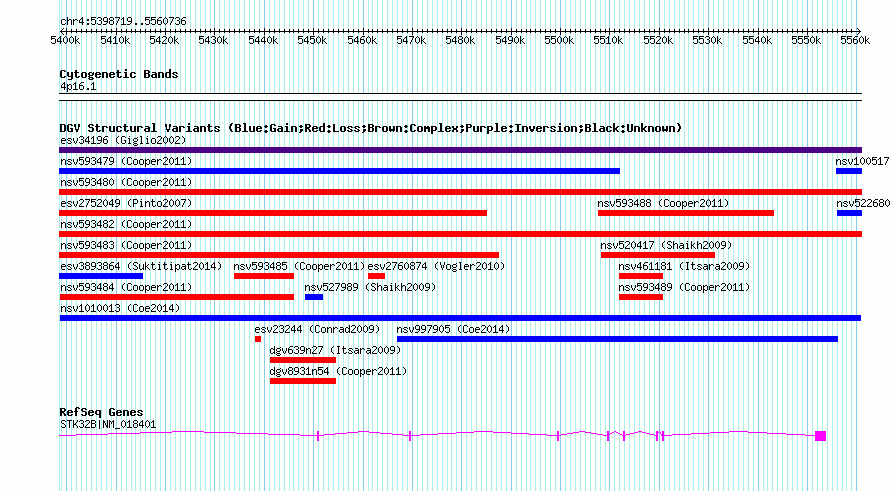This screenshot has height=491, width=890.
Task: Click the nsv593479 (Cooper2011) label
Action: pos(126,161)
